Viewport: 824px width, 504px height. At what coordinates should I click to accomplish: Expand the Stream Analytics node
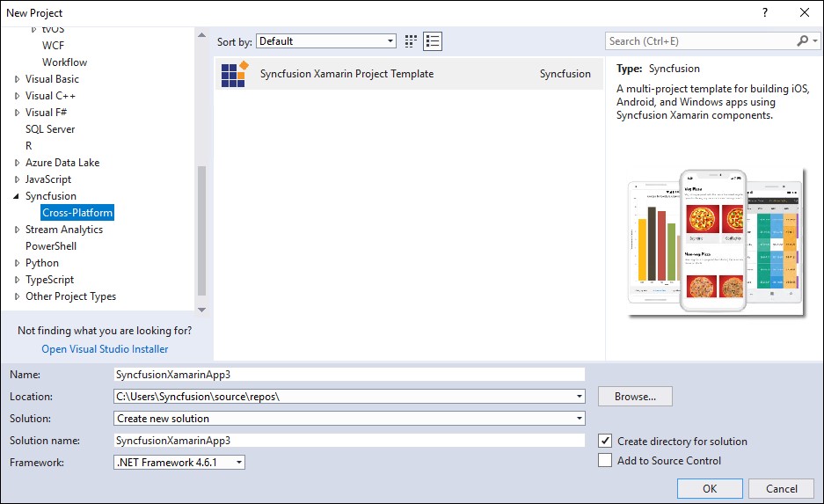point(17,230)
